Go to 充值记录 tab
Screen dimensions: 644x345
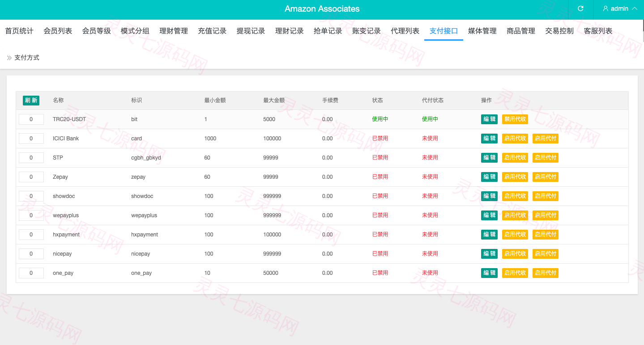[x=212, y=31]
